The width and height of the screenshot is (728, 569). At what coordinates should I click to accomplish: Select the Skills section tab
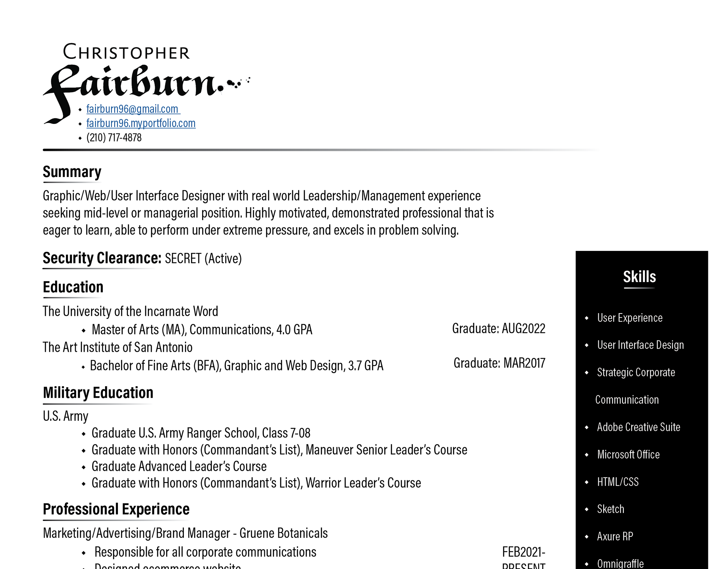point(640,276)
